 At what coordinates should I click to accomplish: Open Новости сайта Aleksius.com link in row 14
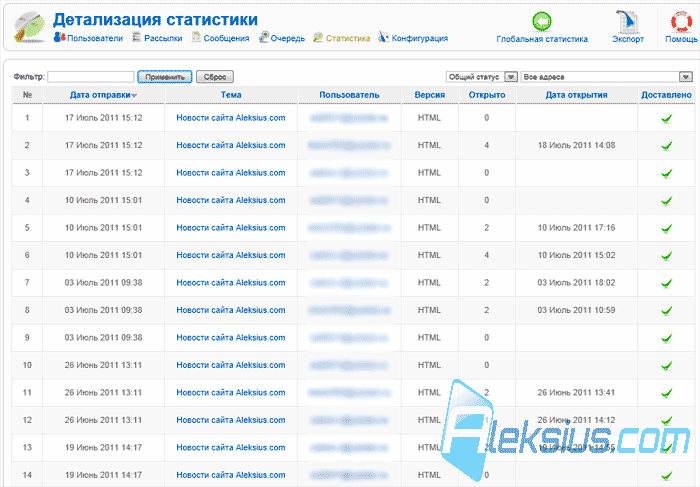tap(231, 475)
